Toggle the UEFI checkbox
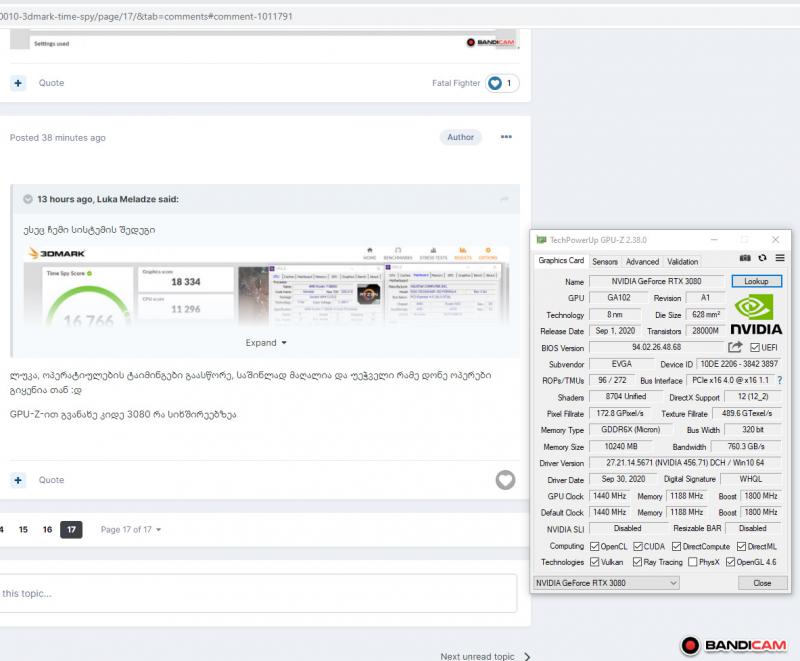 point(756,347)
